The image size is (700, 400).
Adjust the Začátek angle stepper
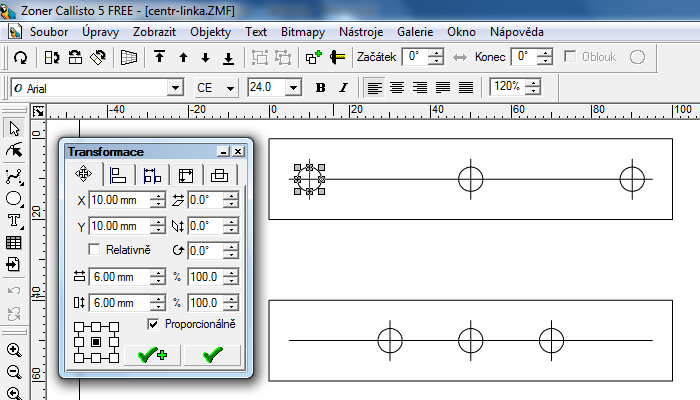pos(436,57)
